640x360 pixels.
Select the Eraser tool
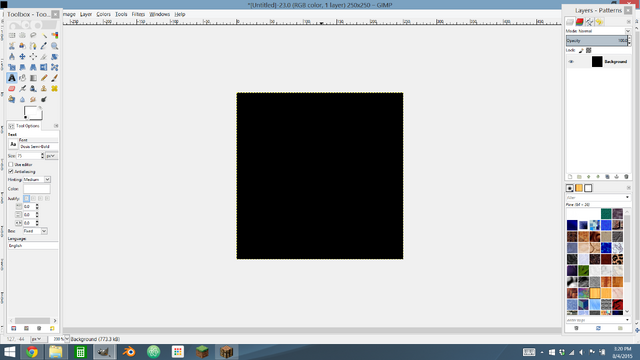[x=12, y=88]
